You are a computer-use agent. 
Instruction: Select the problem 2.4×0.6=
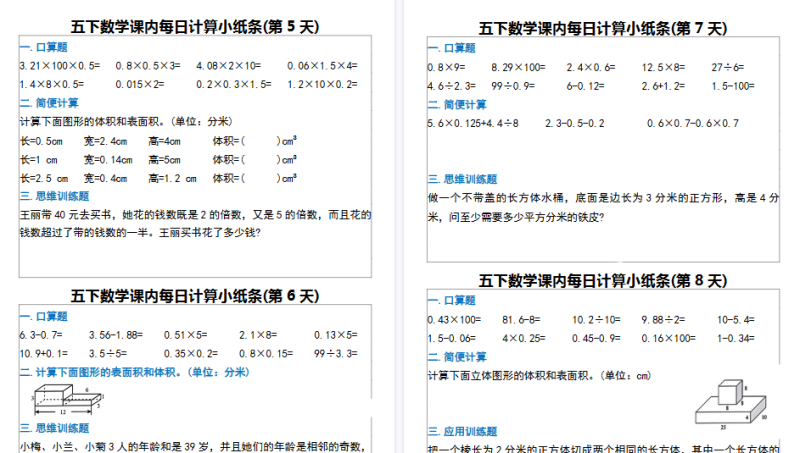(x=591, y=67)
